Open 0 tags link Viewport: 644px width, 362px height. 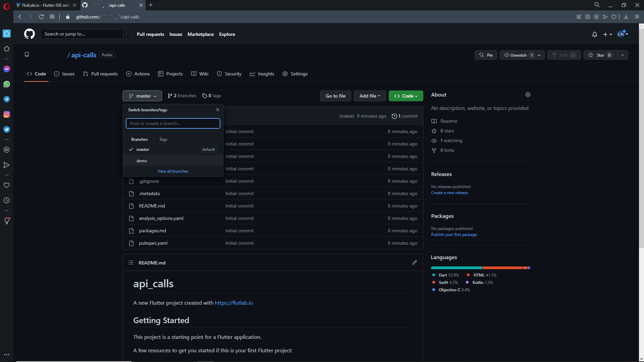pos(212,96)
